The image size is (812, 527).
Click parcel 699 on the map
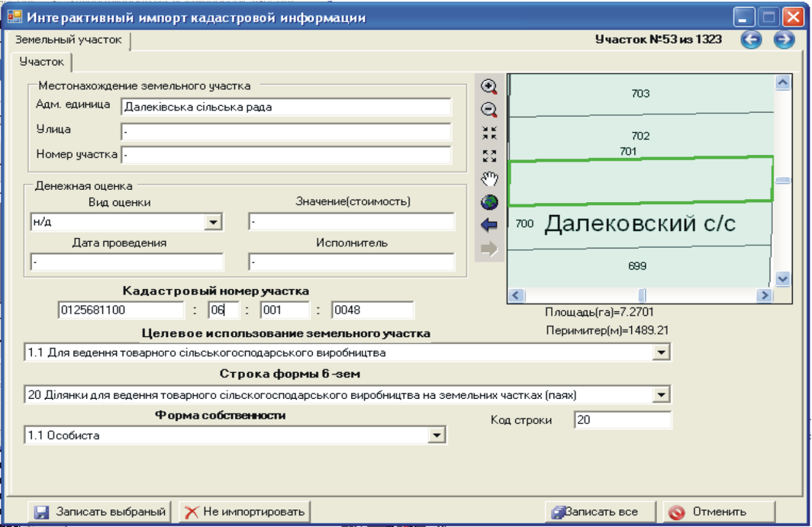637,266
